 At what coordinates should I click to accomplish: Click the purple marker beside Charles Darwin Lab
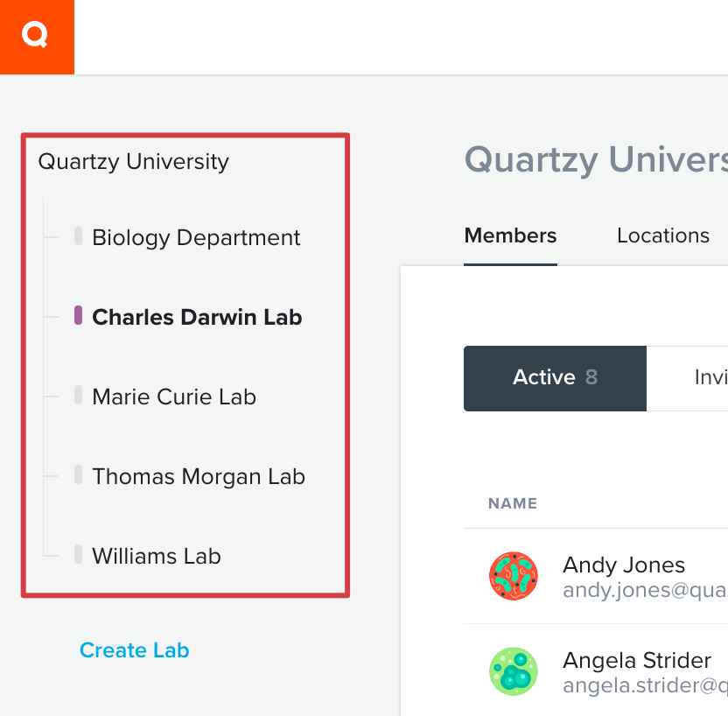(x=78, y=315)
